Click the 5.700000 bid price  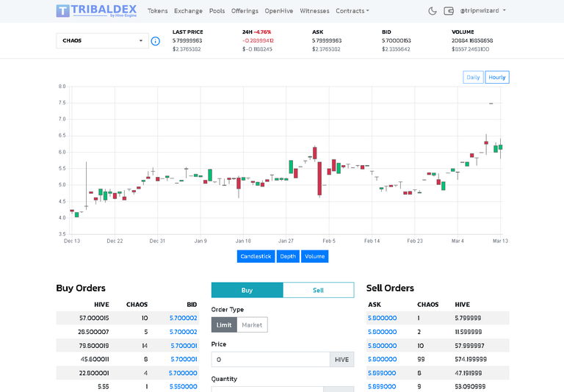pos(183,373)
